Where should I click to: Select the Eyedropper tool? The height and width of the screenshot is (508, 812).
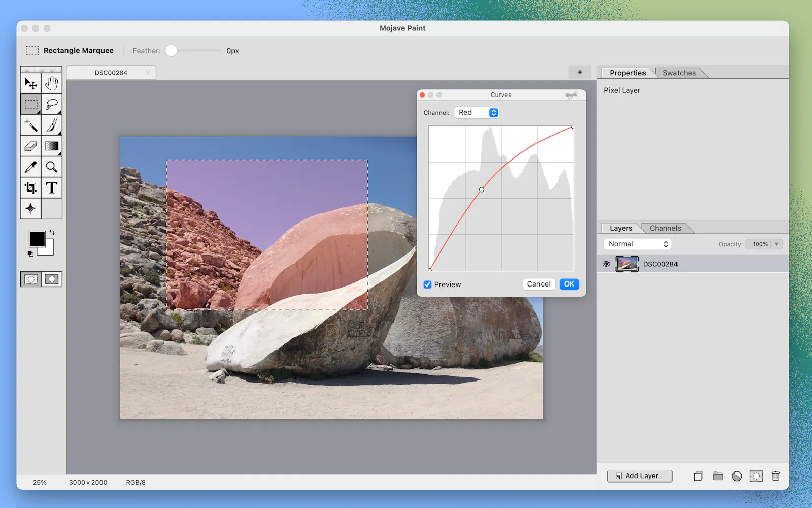(x=31, y=167)
